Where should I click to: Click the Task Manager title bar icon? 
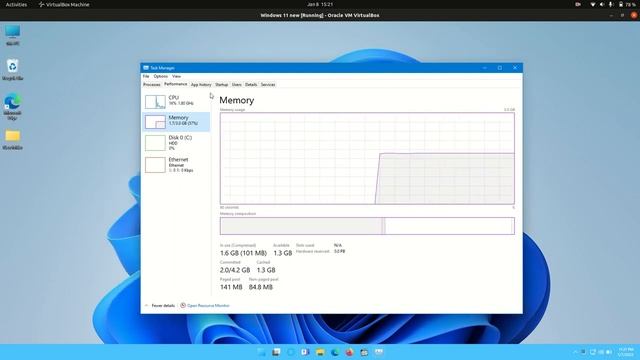146,68
